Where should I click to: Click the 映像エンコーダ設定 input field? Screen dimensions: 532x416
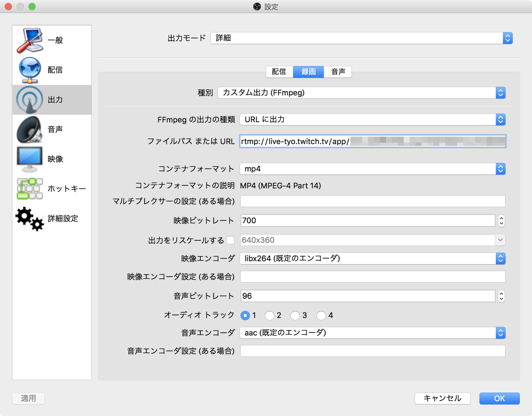[x=373, y=277]
